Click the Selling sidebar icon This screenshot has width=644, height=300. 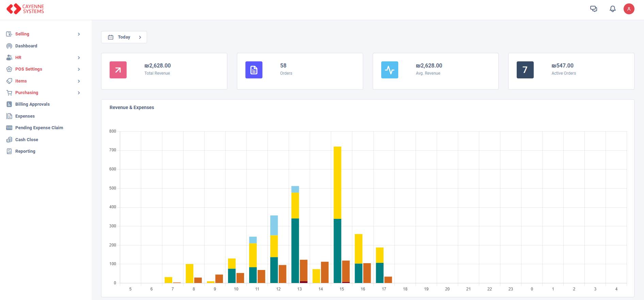tap(9, 34)
